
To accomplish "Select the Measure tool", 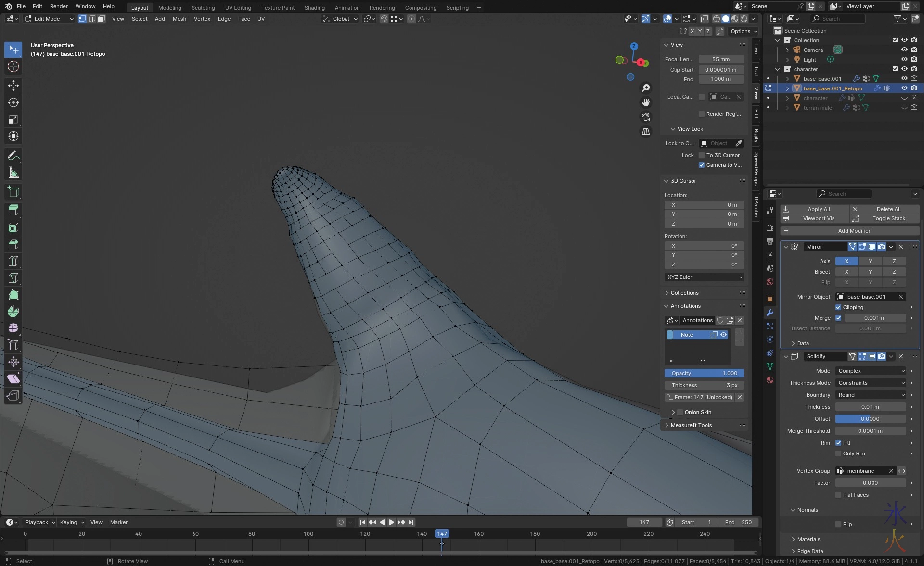I will click(x=13, y=173).
